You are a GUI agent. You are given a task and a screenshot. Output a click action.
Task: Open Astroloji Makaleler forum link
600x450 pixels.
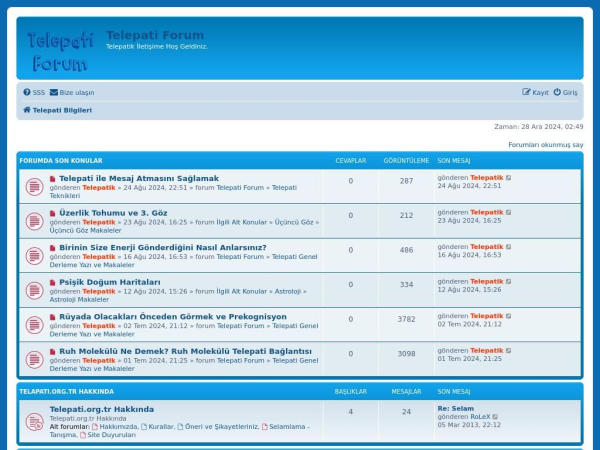[x=79, y=299]
